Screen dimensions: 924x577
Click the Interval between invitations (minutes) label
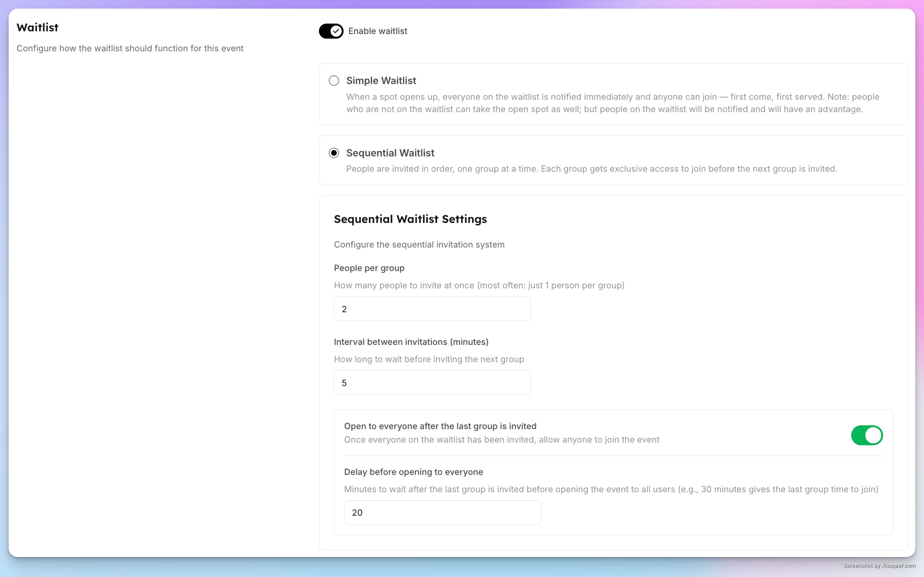(x=411, y=342)
